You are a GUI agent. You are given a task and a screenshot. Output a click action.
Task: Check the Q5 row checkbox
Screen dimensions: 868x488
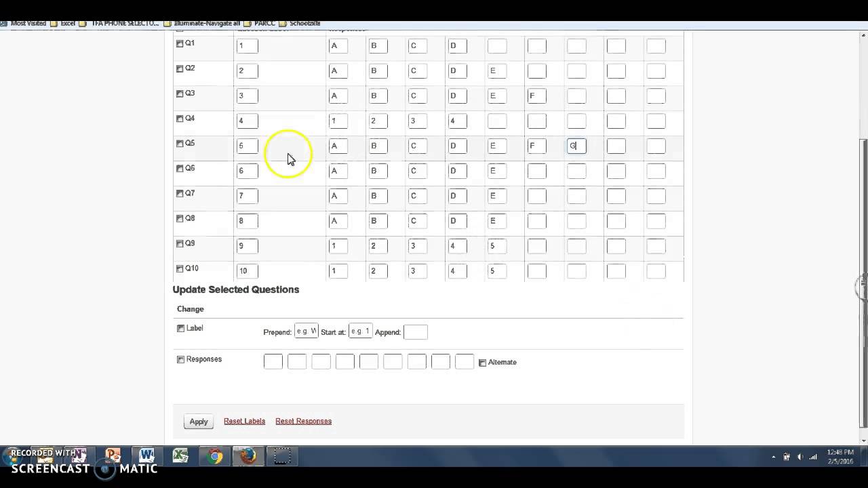click(180, 144)
